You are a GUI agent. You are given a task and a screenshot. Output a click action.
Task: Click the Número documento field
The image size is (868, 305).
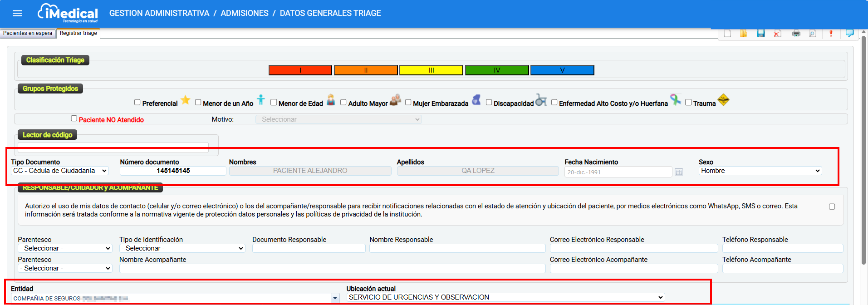[x=173, y=171]
